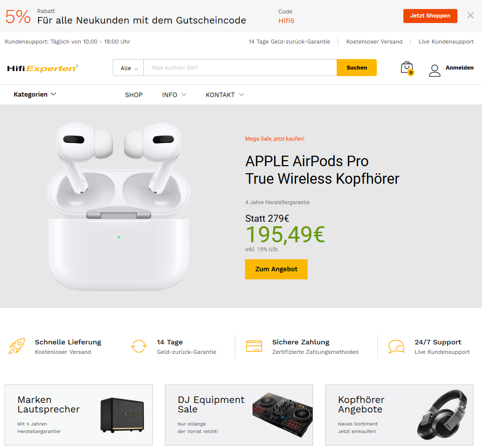Click the Suchen search button
The height and width of the screenshot is (448, 482).
point(357,68)
